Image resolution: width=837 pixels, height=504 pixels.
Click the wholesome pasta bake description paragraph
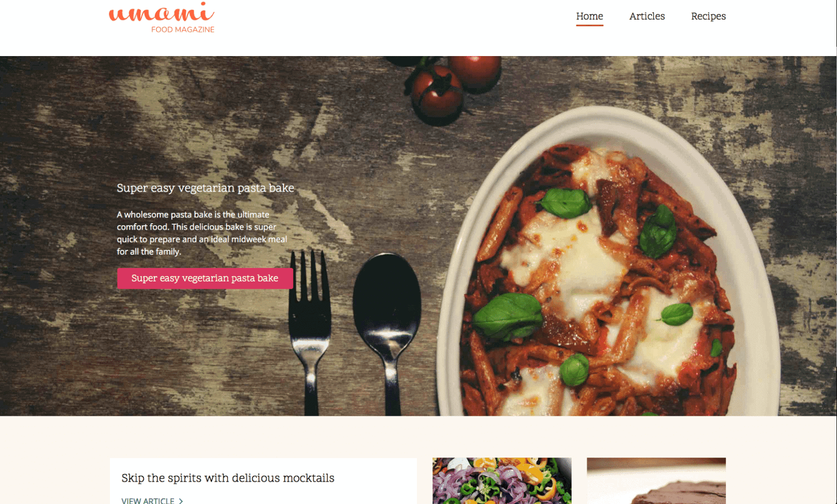[202, 233]
